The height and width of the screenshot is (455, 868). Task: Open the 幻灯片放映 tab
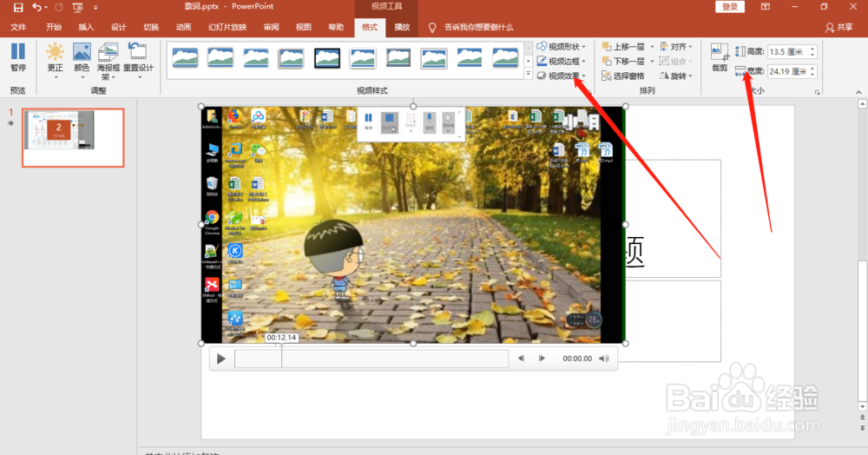tap(227, 27)
